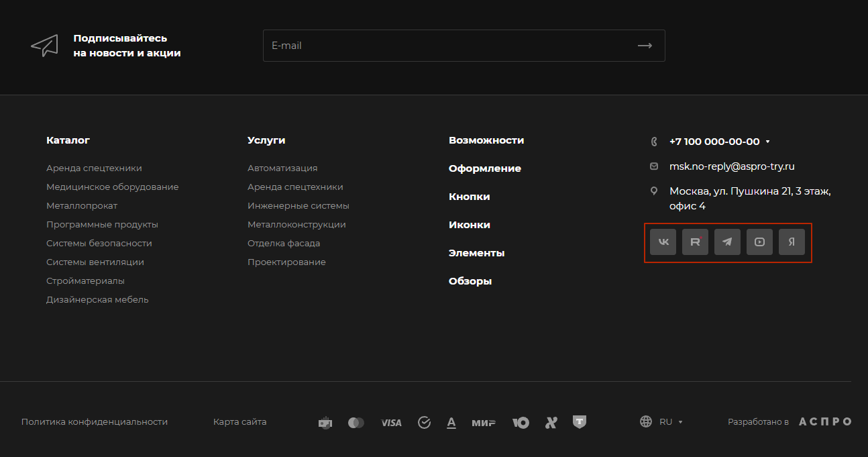Viewport: 868px width, 457px height.
Task: Click the Rutube social icon
Action: pos(695,242)
